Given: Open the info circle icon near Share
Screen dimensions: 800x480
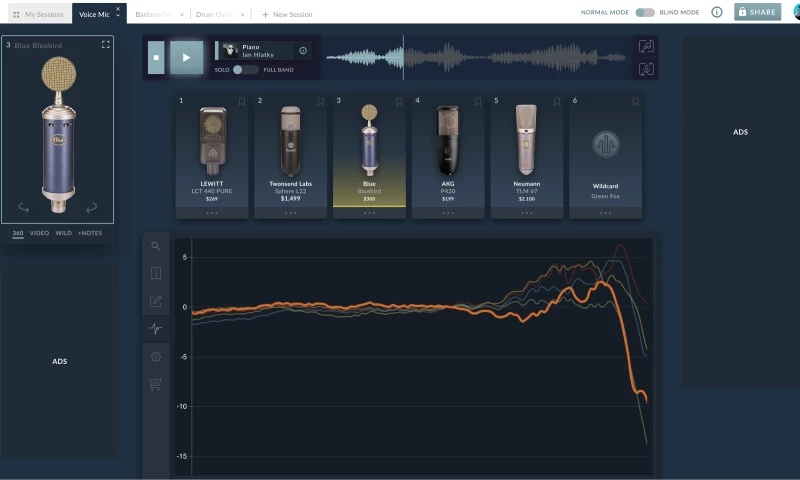Looking at the screenshot, I should 717,12.
